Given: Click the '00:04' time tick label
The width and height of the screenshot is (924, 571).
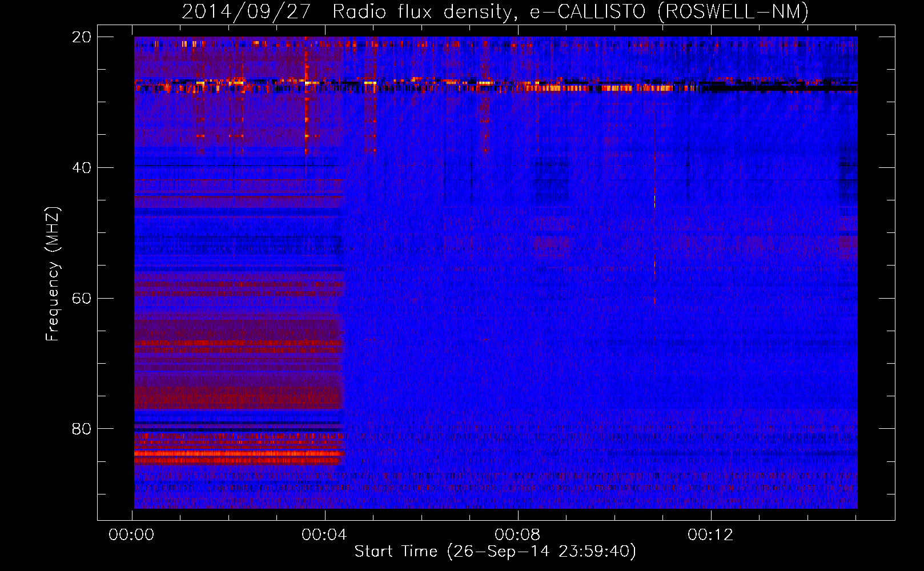Looking at the screenshot, I should tap(324, 534).
